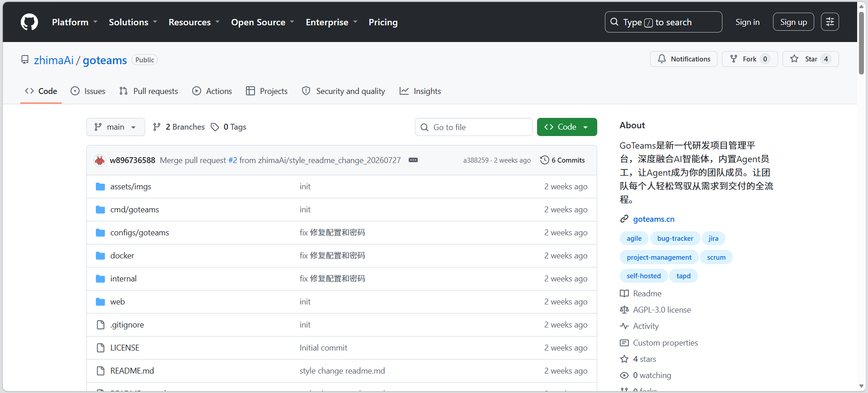
Task: Click the history clock icon for commits
Action: [x=545, y=160]
